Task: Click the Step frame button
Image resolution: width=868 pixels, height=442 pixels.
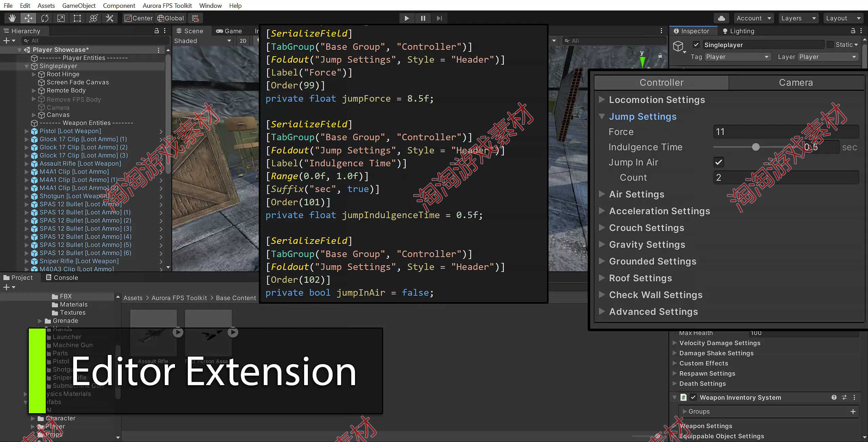Action: pyautogui.click(x=439, y=18)
